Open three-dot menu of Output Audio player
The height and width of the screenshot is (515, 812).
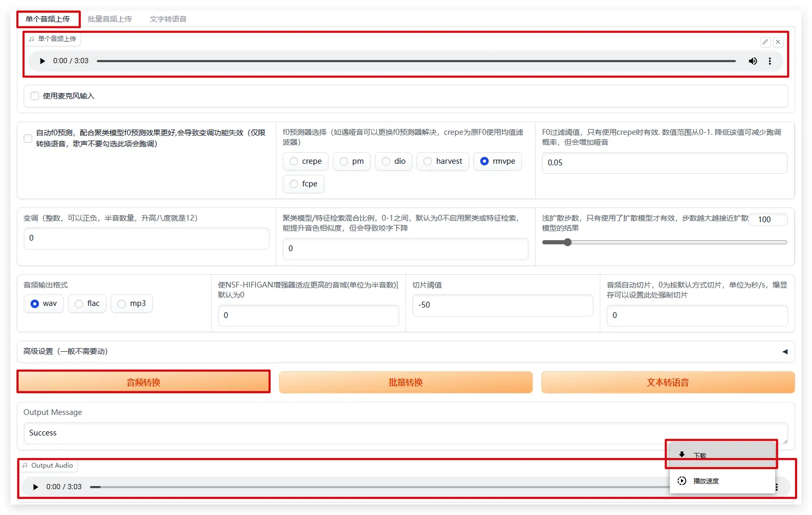(x=777, y=487)
